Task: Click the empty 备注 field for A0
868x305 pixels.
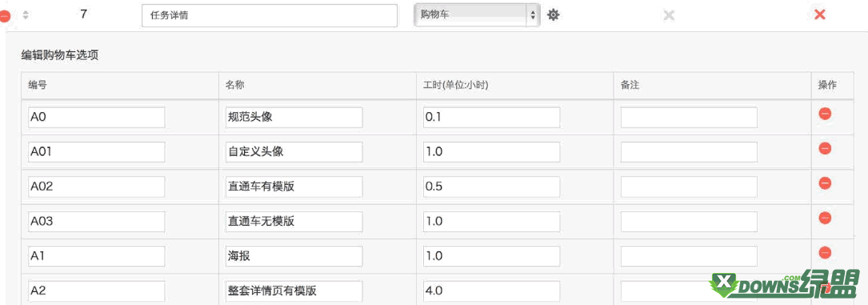Action: [689, 118]
